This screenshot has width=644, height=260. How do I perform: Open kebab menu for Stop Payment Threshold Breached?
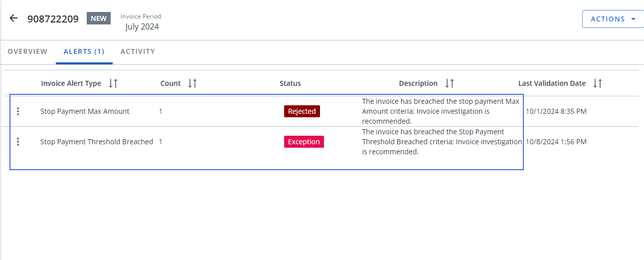pyautogui.click(x=18, y=142)
